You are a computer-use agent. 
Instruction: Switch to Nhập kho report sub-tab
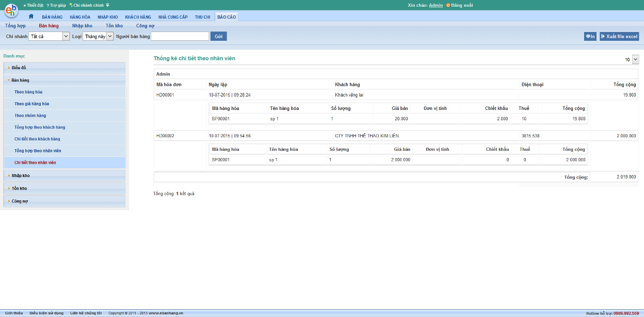[82, 26]
